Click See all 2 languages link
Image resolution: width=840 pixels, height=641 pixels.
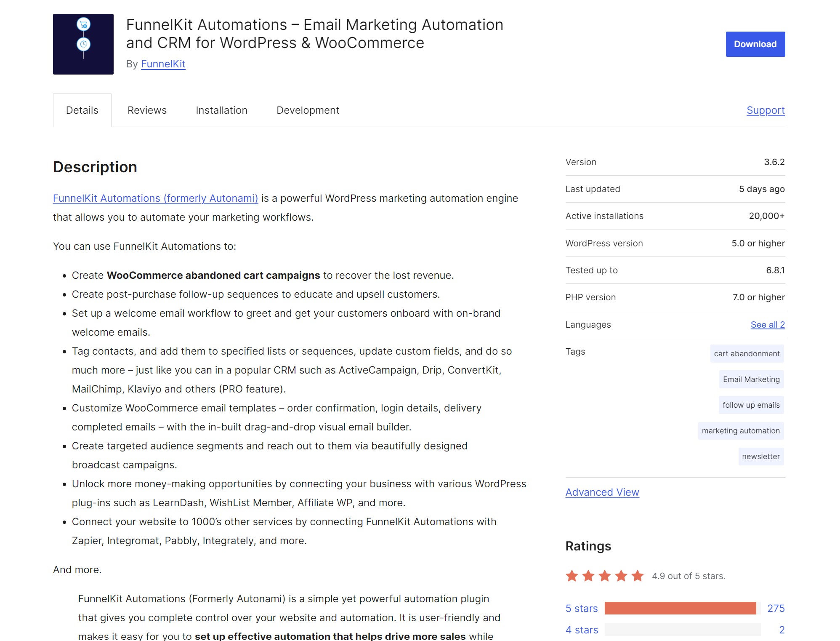pyautogui.click(x=768, y=325)
